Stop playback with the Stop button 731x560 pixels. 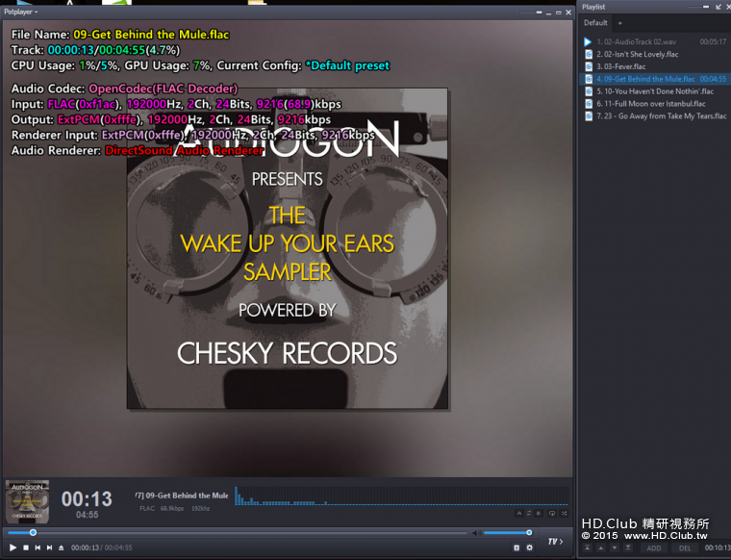coord(26,547)
